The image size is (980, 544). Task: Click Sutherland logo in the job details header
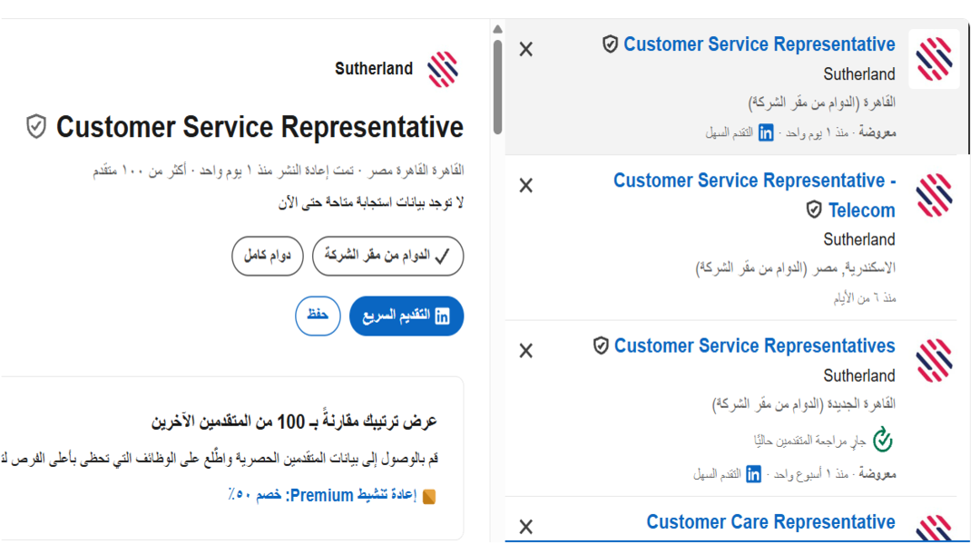(x=443, y=69)
